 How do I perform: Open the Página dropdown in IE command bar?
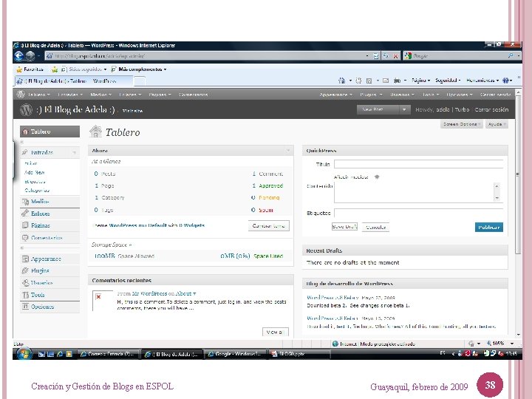point(420,81)
